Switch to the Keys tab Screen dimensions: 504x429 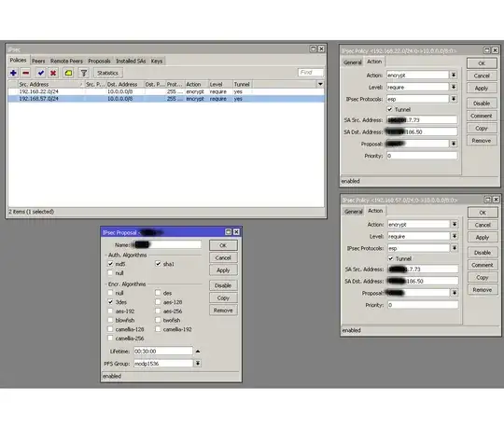click(157, 61)
